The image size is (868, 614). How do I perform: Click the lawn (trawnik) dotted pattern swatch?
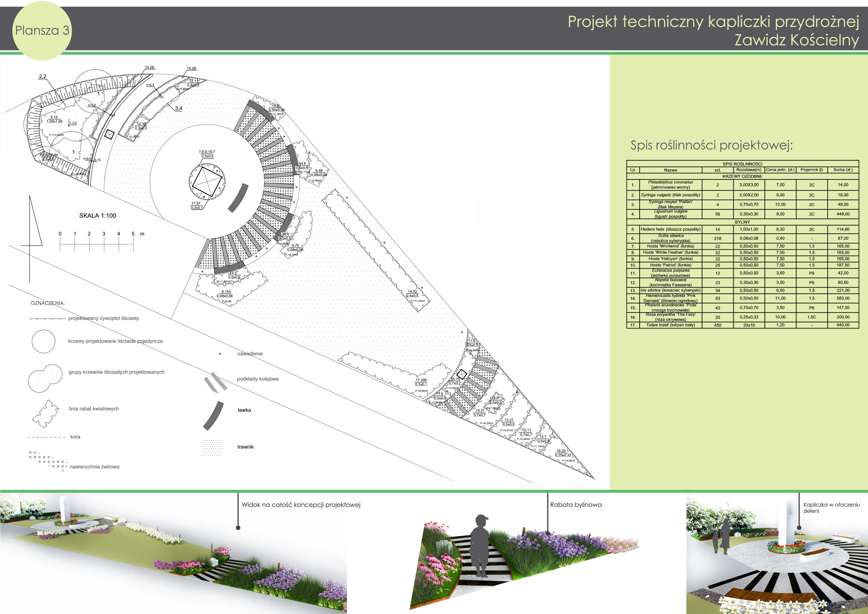coord(212,448)
